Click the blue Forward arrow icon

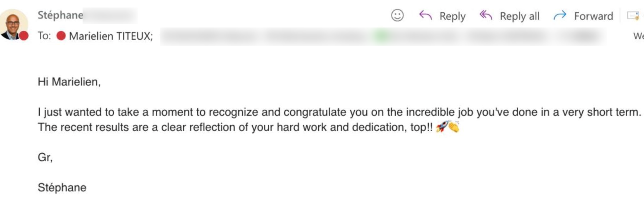click(560, 15)
